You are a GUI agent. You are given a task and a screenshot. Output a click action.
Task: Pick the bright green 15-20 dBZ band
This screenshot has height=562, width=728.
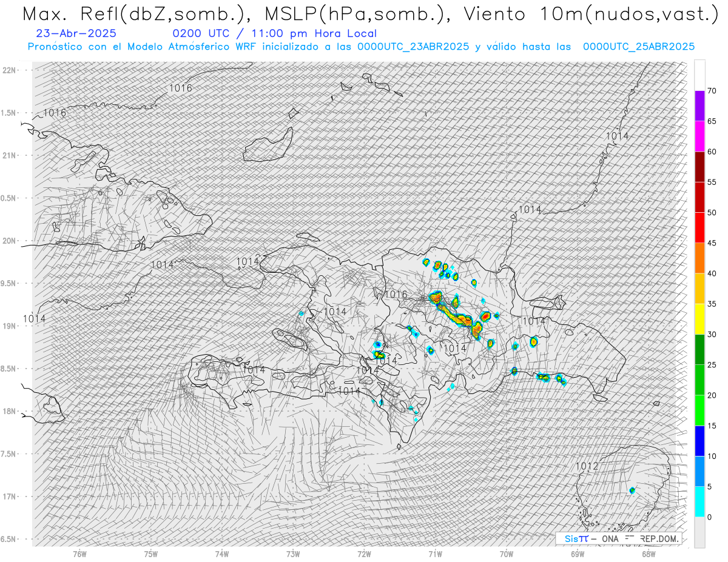[x=699, y=410]
